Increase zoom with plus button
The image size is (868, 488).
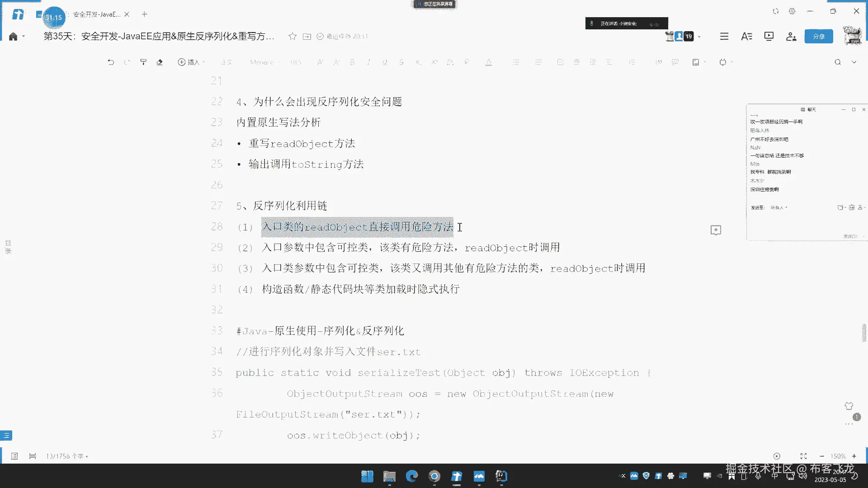pyautogui.click(x=854, y=456)
